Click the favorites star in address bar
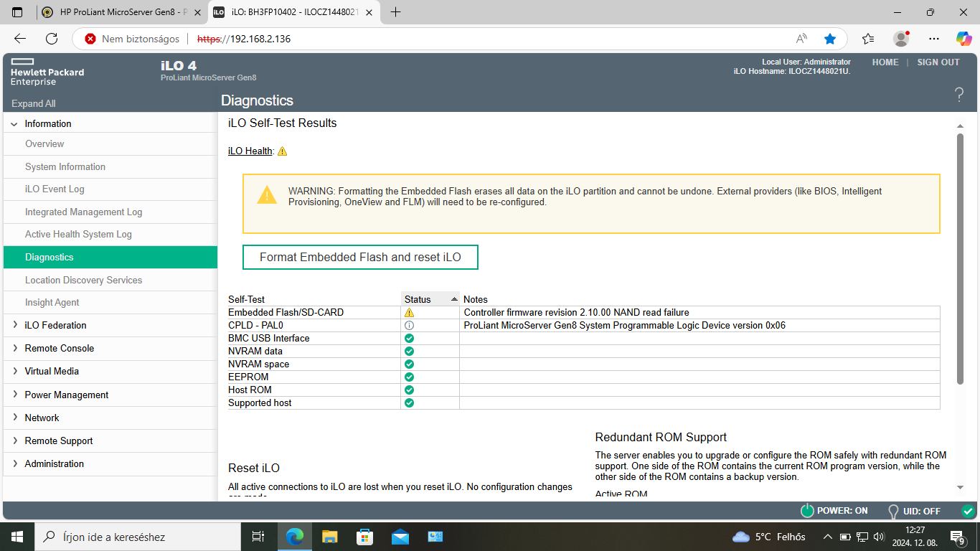Screen dimensions: 980x551 (x=830, y=39)
